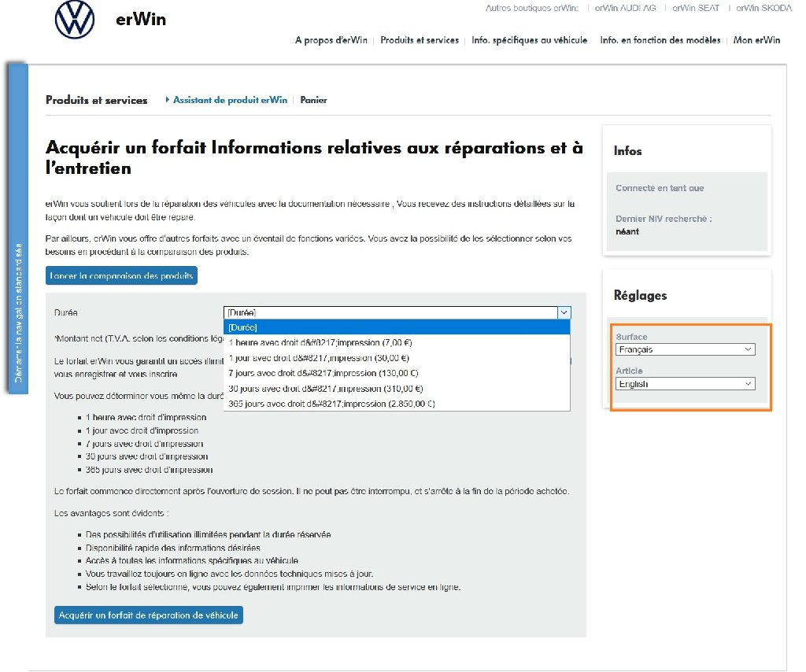This screenshot has height=672, width=806.
Task: Click Lancer la comparaison des produits button
Action: [121, 275]
